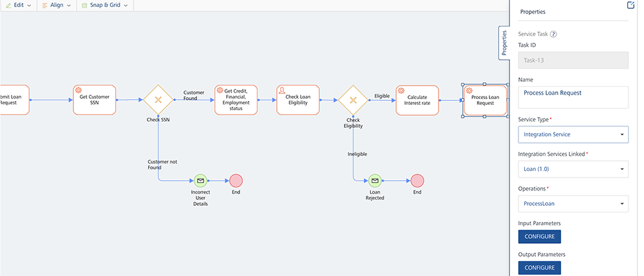644x276 pixels.
Task: Open the Align dropdown menu
Action: [x=58, y=5]
